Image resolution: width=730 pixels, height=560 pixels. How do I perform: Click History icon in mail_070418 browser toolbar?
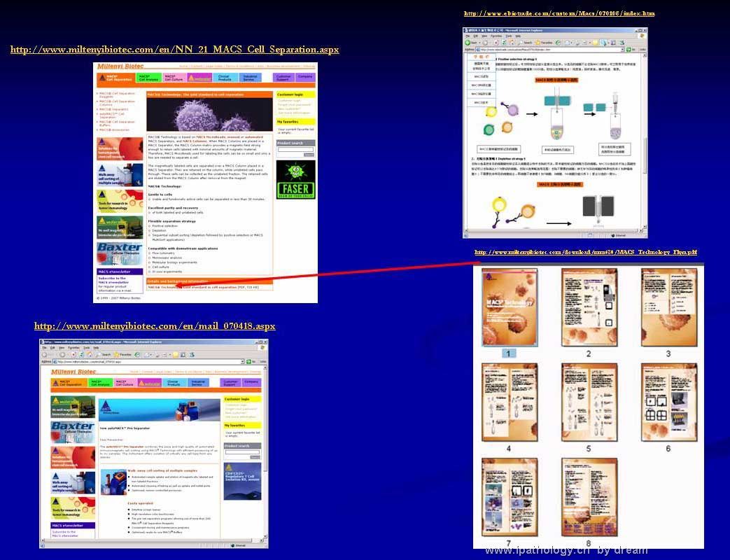(137, 355)
